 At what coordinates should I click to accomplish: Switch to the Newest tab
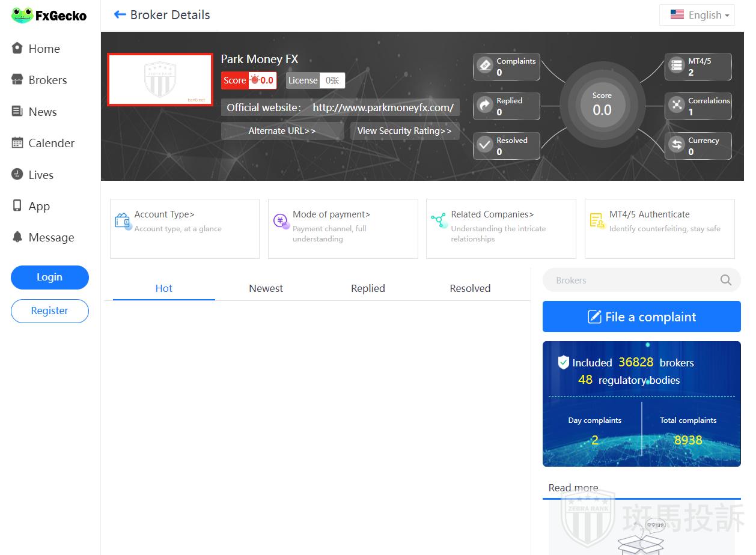[x=266, y=288]
